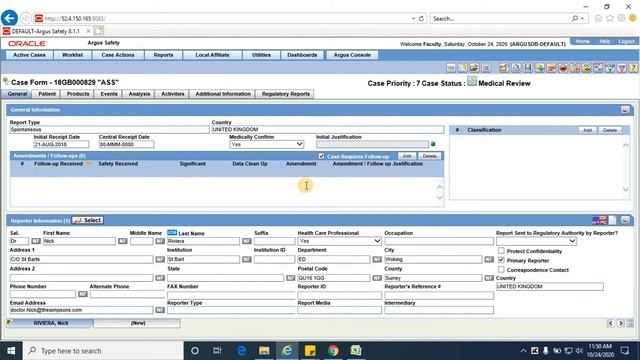Viewport: 640px width, 360px height.
Task: Click the UK flag icon in Reporter Information
Action: [599, 220]
